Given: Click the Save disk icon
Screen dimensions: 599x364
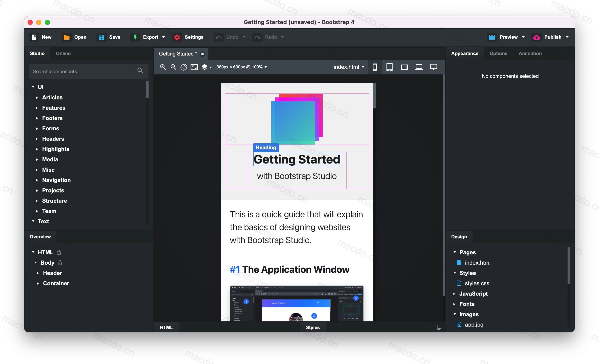Looking at the screenshot, I should tap(101, 37).
